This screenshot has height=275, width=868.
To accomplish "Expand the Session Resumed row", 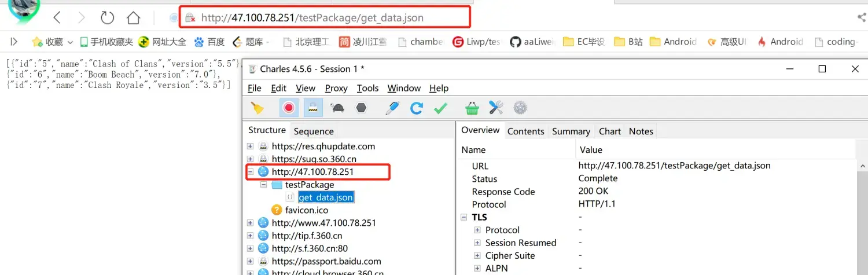I will 477,243.
